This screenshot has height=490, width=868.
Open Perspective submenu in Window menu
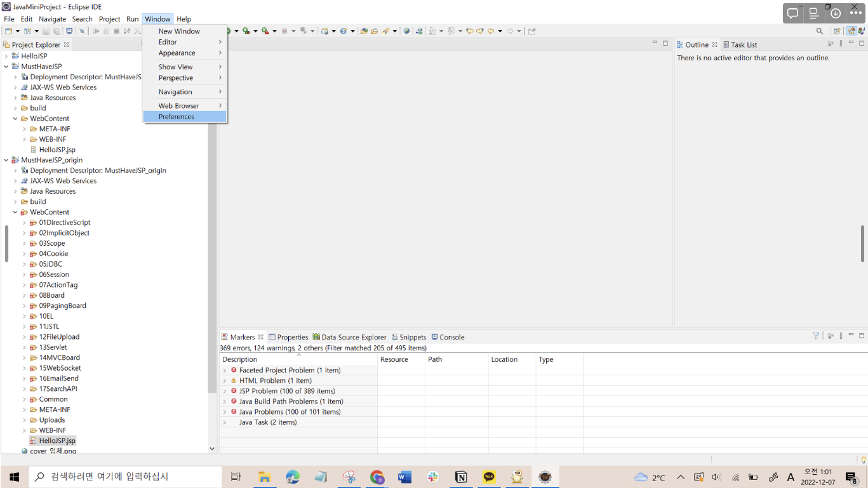[x=185, y=78]
